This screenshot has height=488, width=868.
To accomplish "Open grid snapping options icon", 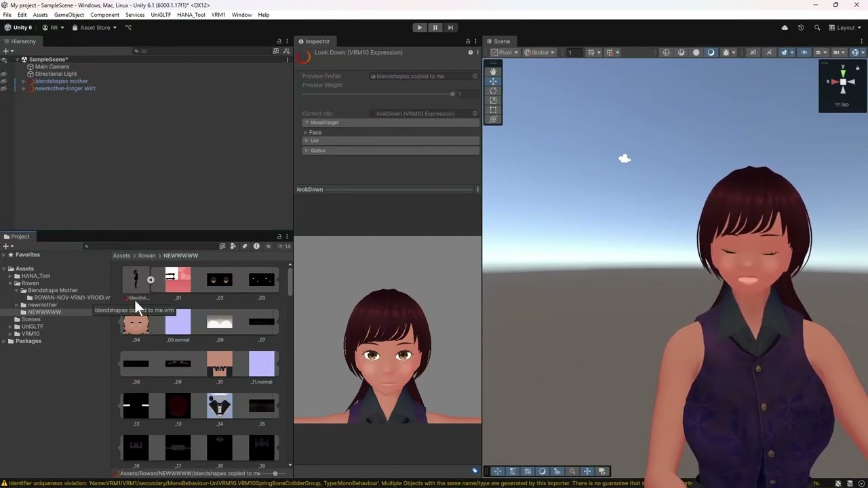I will coord(593,52).
